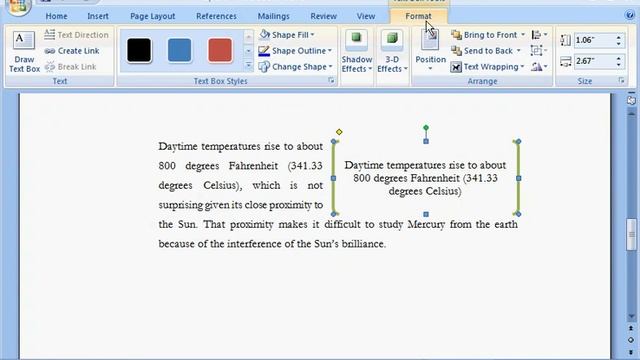The height and width of the screenshot is (360, 640).
Task: Click the green rotation handle of text box
Action: point(426,128)
